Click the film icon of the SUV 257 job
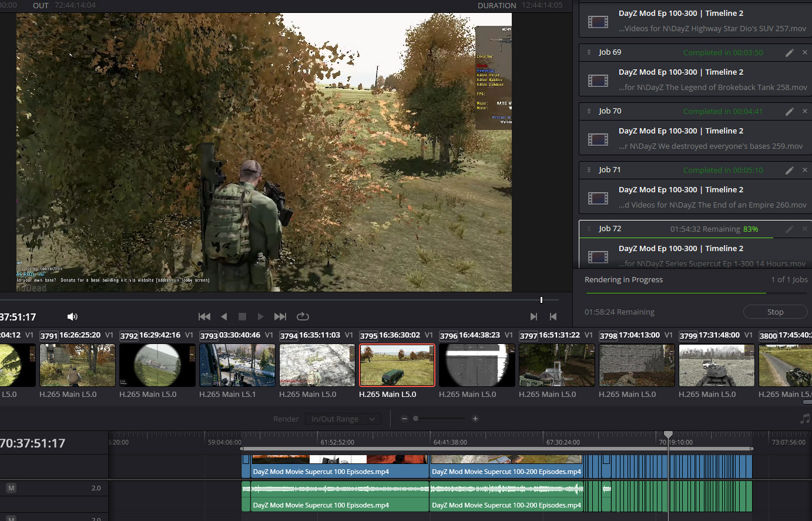Screen dimensions: 812x521 coord(598,22)
